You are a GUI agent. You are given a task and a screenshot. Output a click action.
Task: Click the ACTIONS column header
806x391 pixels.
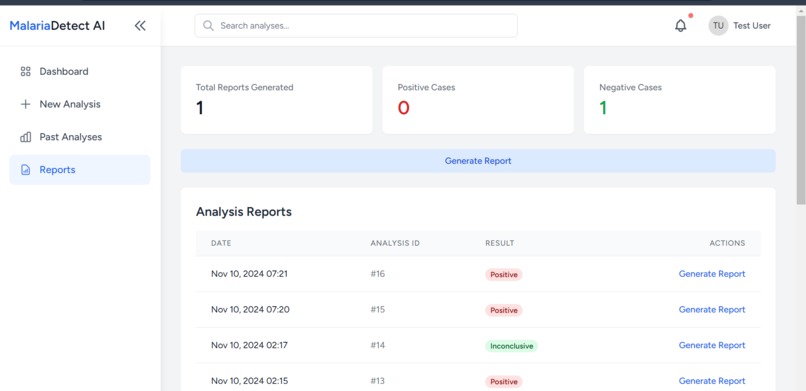coord(727,243)
